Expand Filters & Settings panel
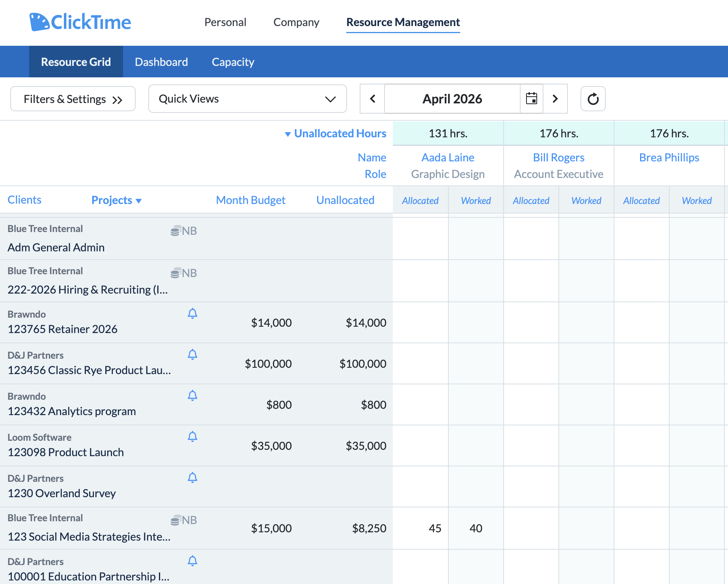This screenshot has height=584, width=728. (x=73, y=99)
